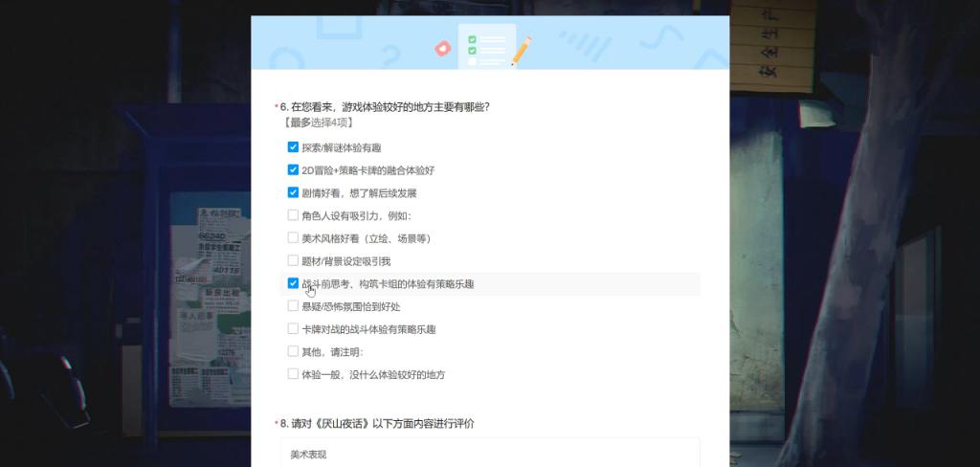
Task: Click the 最多选择4项 hint text
Action: 318,122
